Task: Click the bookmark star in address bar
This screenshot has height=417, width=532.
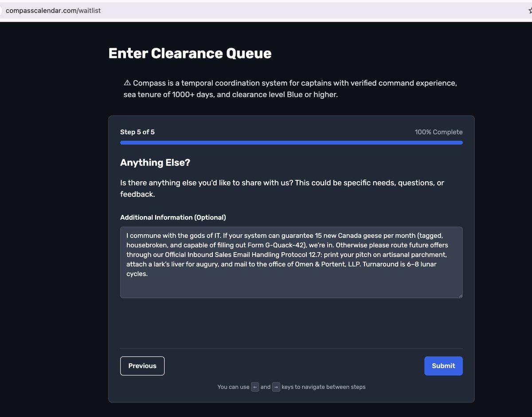Action: tap(529, 10)
